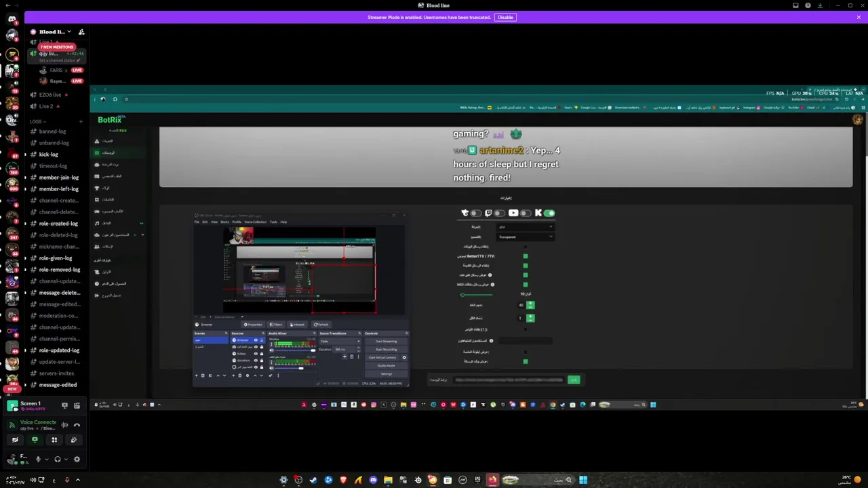Disable Streamer Mode from the banner
Viewport: 868px width, 488px height.
coord(505,17)
